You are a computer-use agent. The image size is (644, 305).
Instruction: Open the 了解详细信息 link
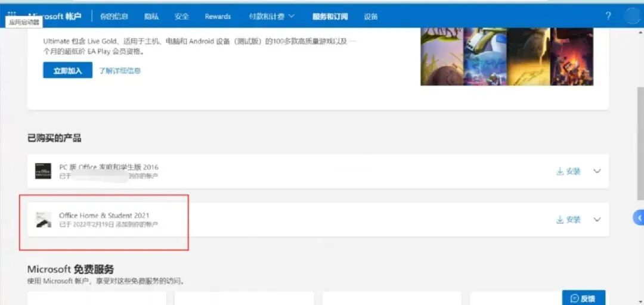pyautogui.click(x=119, y=71)
